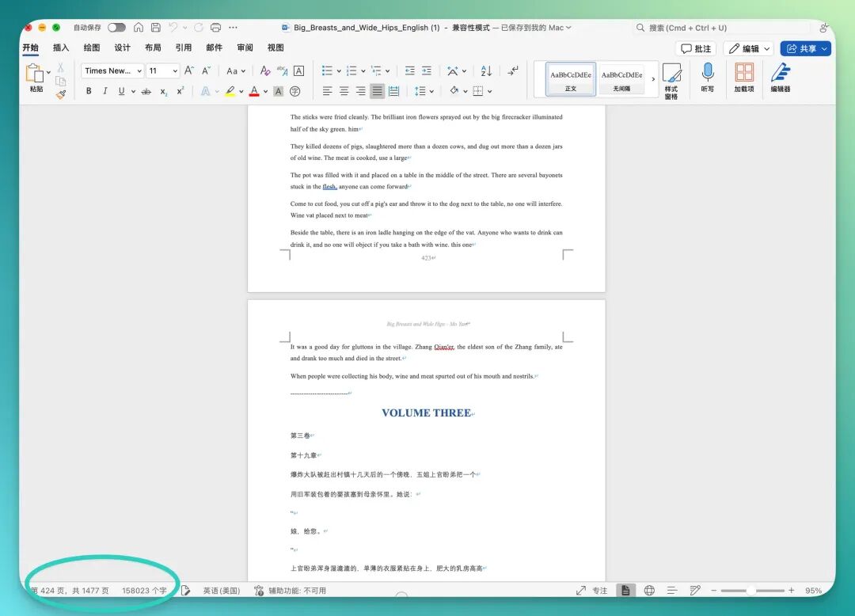Click the enclosed character icon

coord(295,92)
